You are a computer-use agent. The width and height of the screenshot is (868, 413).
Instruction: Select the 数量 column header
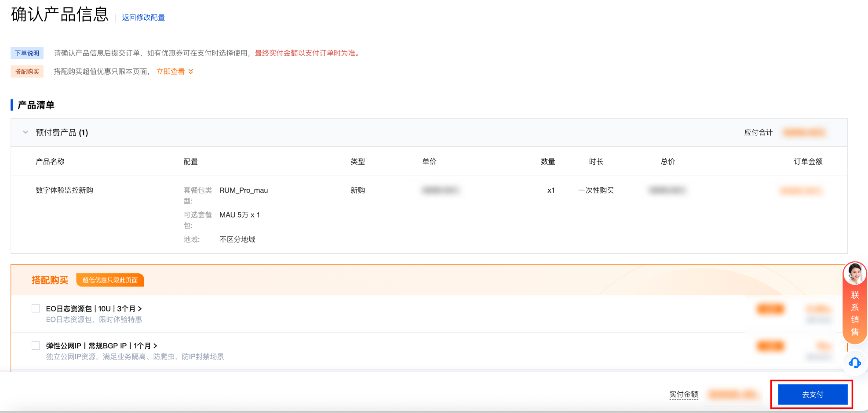(548, 162)
